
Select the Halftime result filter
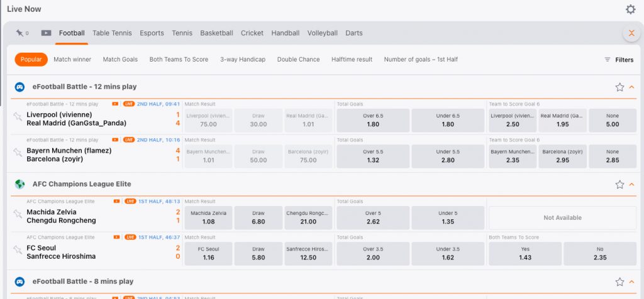[x=352, y=60]
